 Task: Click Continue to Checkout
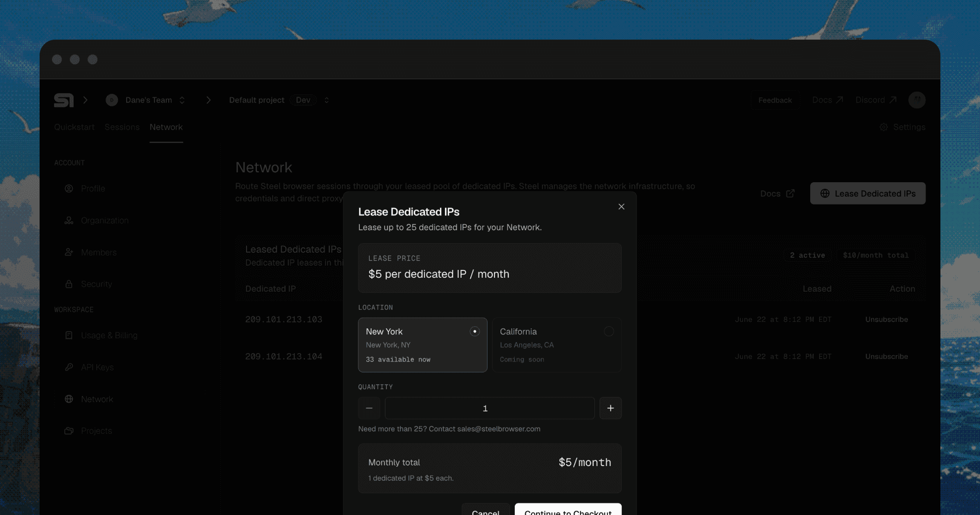pos(568,510)
